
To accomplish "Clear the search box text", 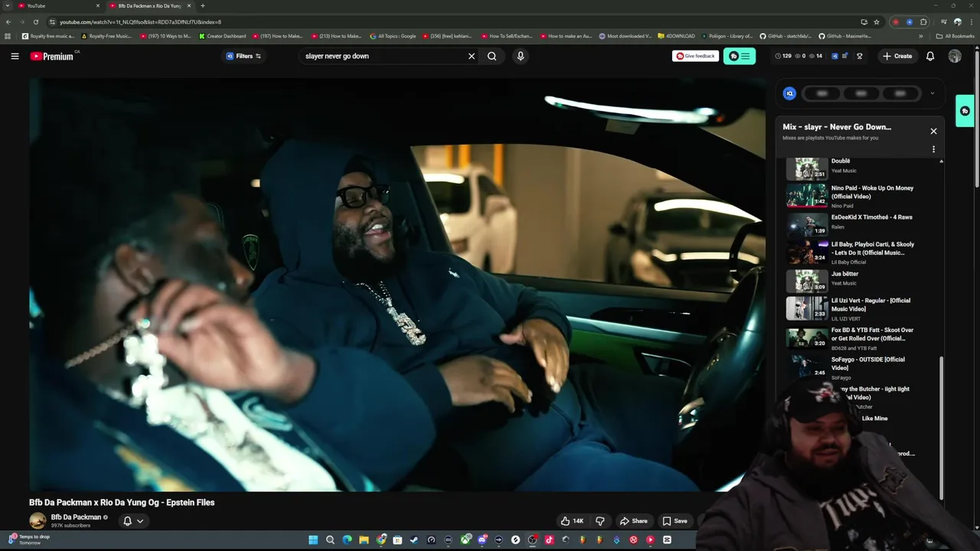I will (472, 56).
